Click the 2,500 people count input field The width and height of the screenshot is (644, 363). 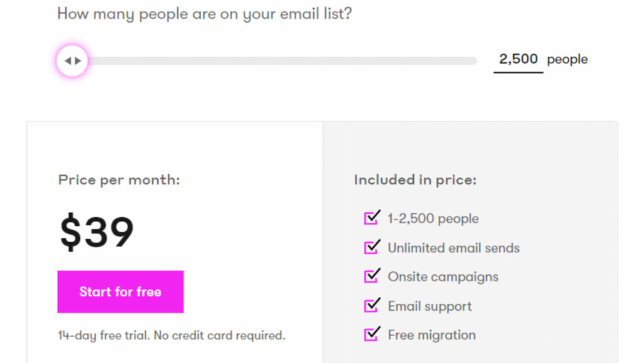[x=518, y=59]
